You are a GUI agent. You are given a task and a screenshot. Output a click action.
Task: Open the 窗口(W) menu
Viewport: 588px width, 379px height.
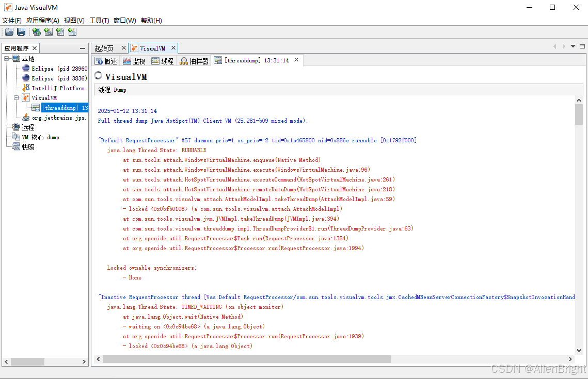click(x=125, y=20)
